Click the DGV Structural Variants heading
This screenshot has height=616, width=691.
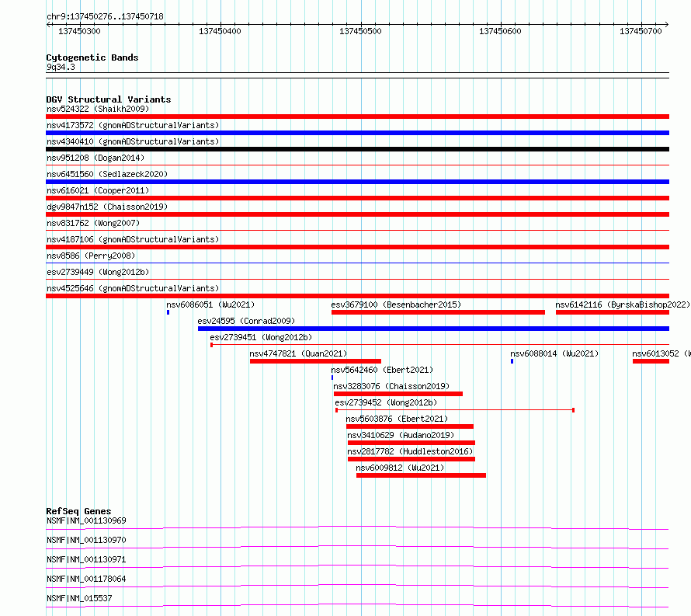109,99
